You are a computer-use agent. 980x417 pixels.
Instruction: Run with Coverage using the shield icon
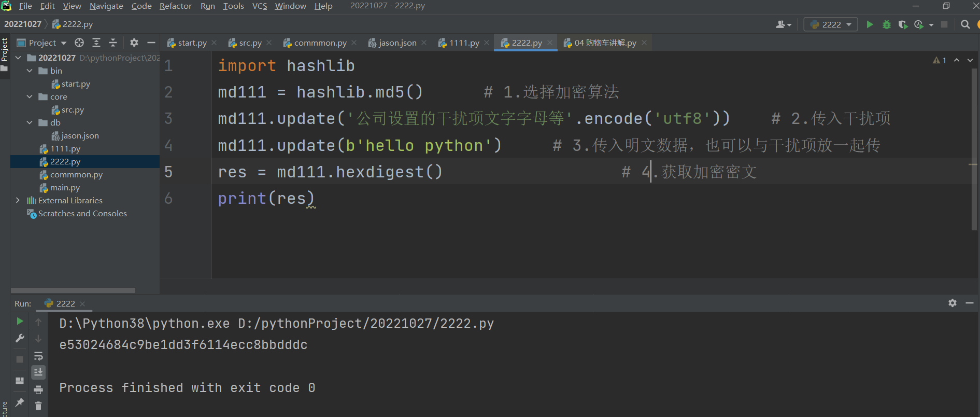[x=903, y=24]
